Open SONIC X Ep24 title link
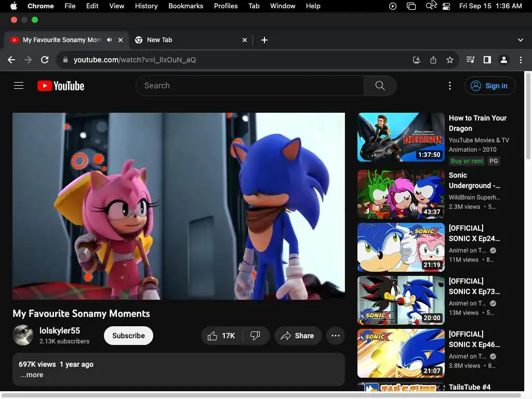 point(474,233)
